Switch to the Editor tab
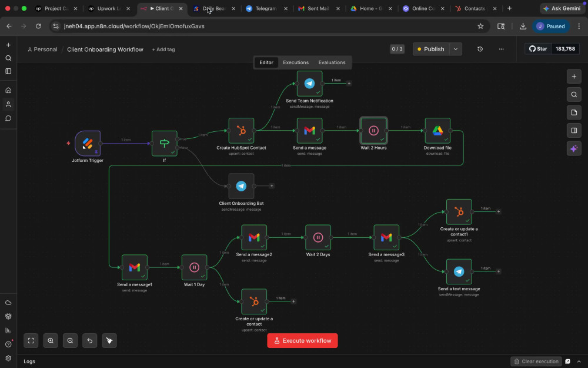Viewport: 588px width, 368px height. [266, 62]
